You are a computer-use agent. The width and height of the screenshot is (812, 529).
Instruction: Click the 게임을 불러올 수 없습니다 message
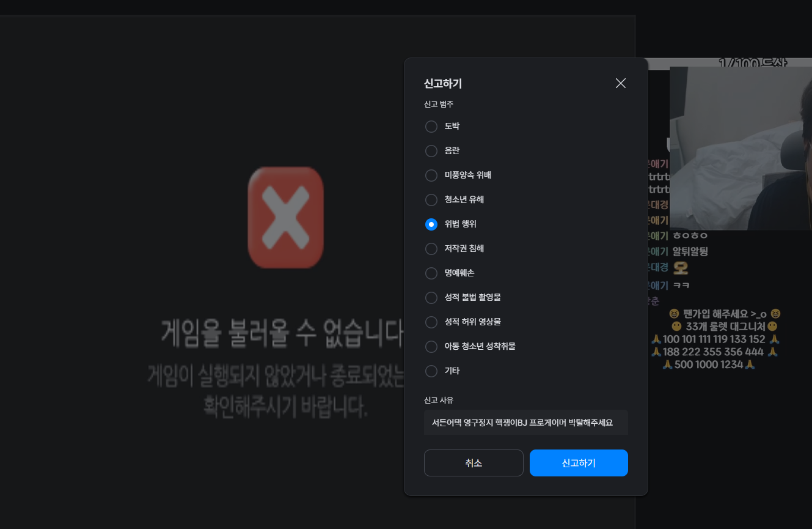281,333
